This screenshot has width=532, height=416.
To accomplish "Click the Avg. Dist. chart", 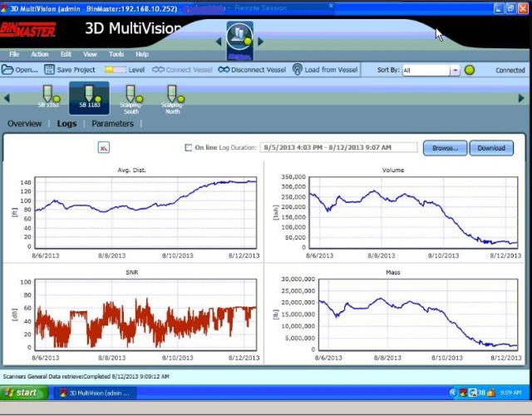I will (145, 213).
